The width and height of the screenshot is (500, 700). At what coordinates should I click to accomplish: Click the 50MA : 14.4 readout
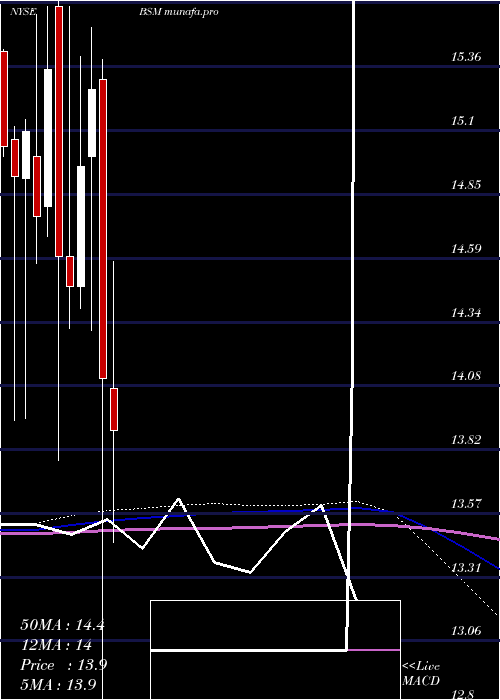coord(62,625)
